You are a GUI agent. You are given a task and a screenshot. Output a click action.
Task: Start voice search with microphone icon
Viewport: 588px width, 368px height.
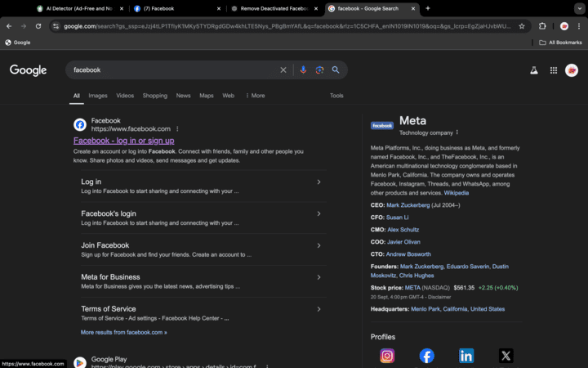click(x=303, y=70)
